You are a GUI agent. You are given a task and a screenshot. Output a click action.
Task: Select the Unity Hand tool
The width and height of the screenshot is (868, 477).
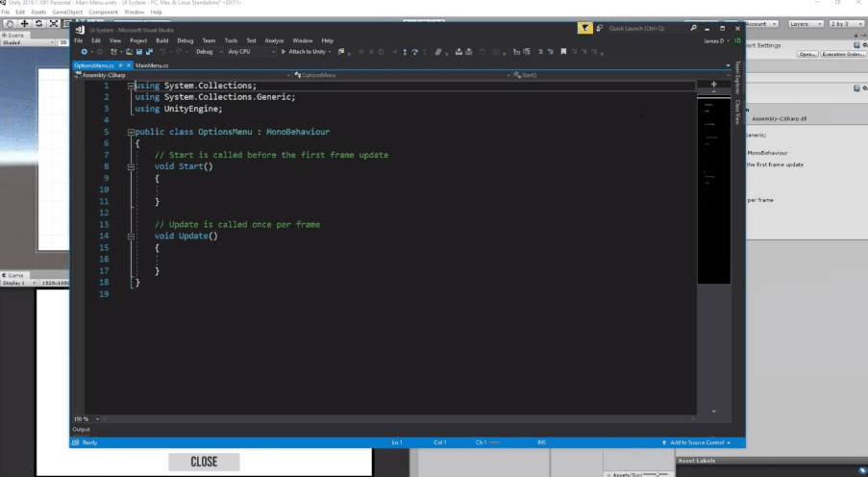pyautogui.click(x=10, y=23)
